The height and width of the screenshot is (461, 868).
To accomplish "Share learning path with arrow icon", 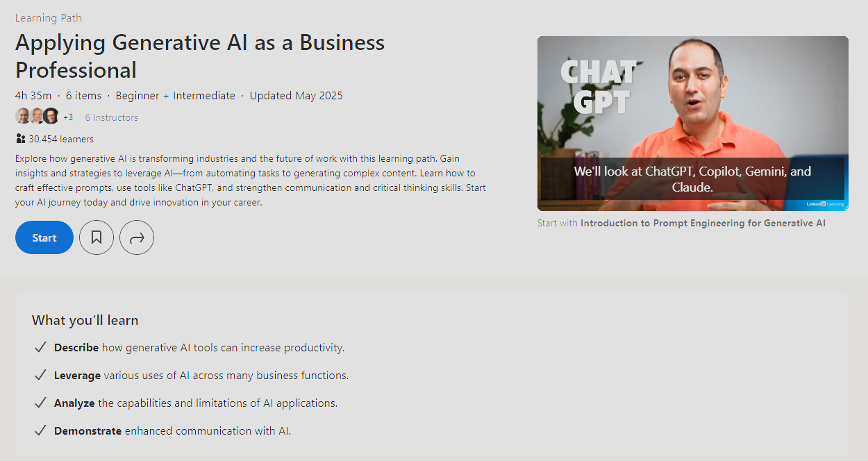I will pos(137,237).
